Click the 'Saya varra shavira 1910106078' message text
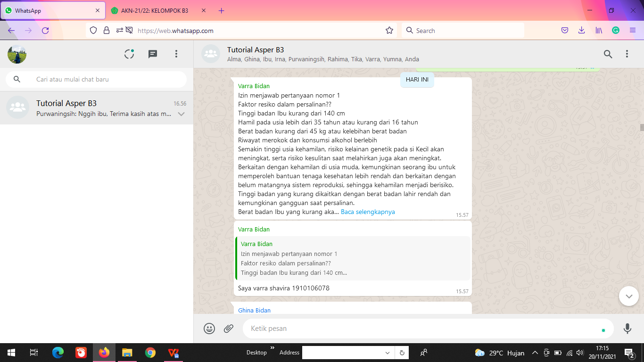 click(284, 288)
